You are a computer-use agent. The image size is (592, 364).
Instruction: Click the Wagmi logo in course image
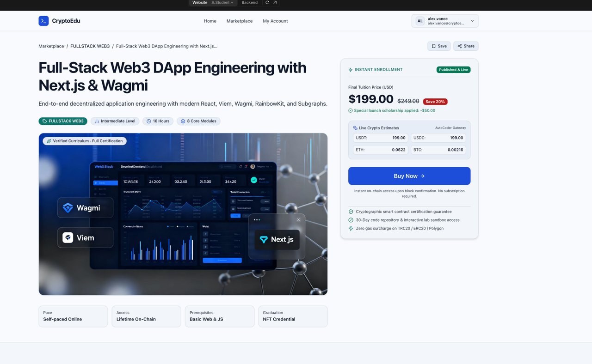(x=68, y=208)
